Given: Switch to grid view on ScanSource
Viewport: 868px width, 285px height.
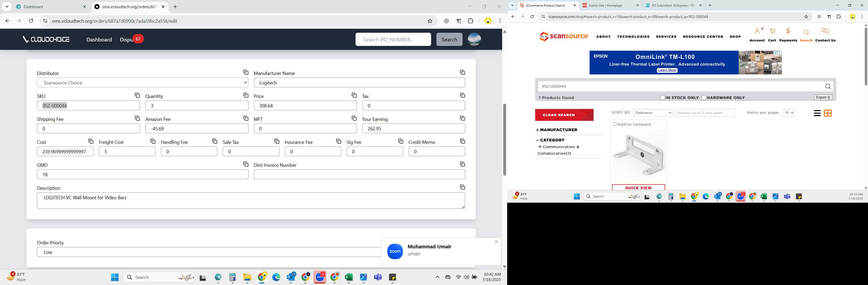Looking at the screenshot, I should pyautogui.click(x=827, y=113).
